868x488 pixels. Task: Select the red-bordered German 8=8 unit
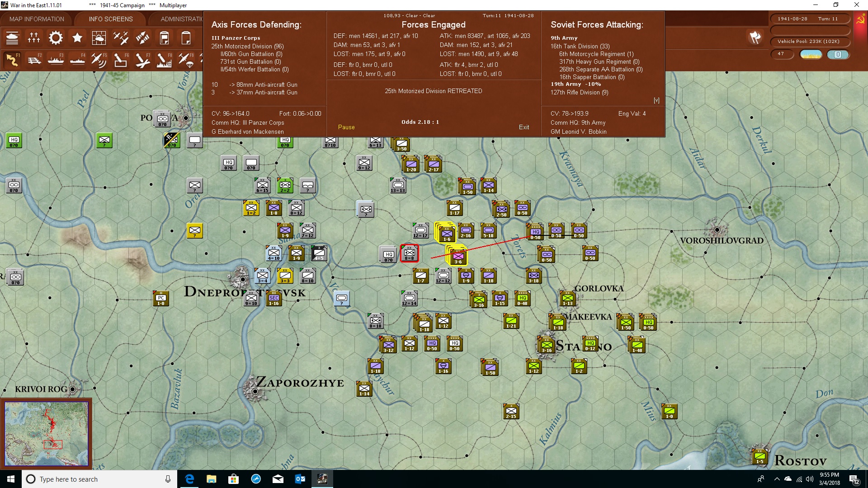(x=409, y=253)
